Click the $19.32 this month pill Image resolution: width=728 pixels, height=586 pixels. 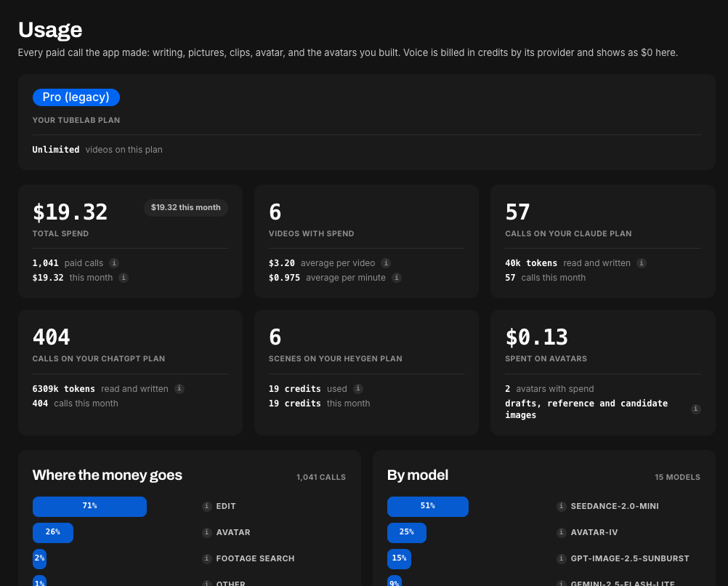click(186, 208)
